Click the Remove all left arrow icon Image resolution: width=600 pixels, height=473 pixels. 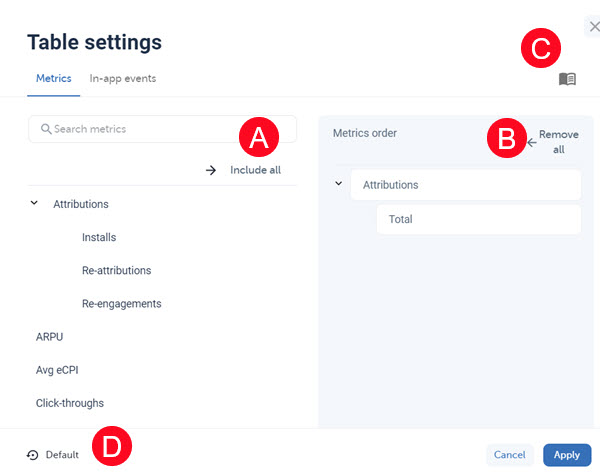click(532, 142)
